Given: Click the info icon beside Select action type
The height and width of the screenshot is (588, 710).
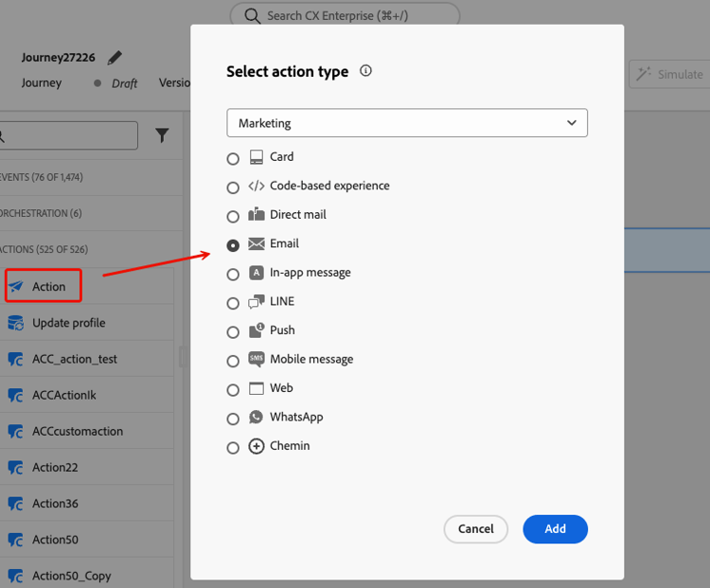Looking at the screenshot, I should 365,71.
